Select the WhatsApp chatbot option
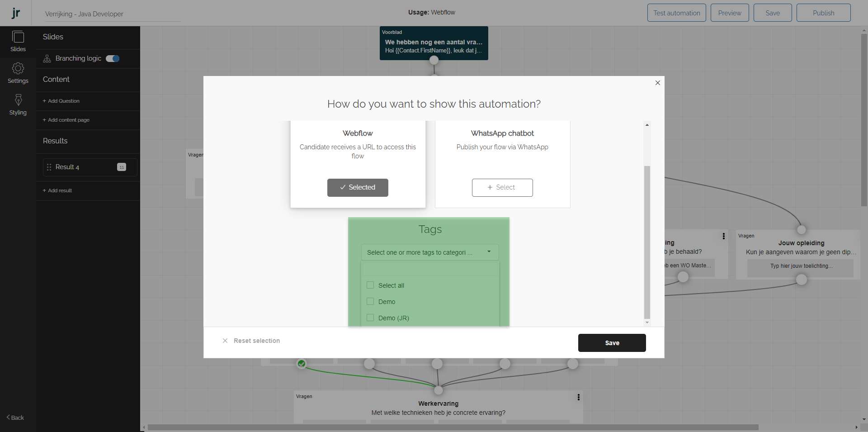The width and height of the screenshot is (868, 432). (x=502, y=188)
